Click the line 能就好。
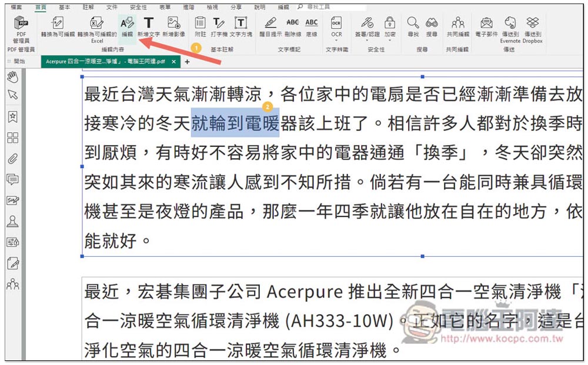 pyautogui.click(x=118, y=240)
